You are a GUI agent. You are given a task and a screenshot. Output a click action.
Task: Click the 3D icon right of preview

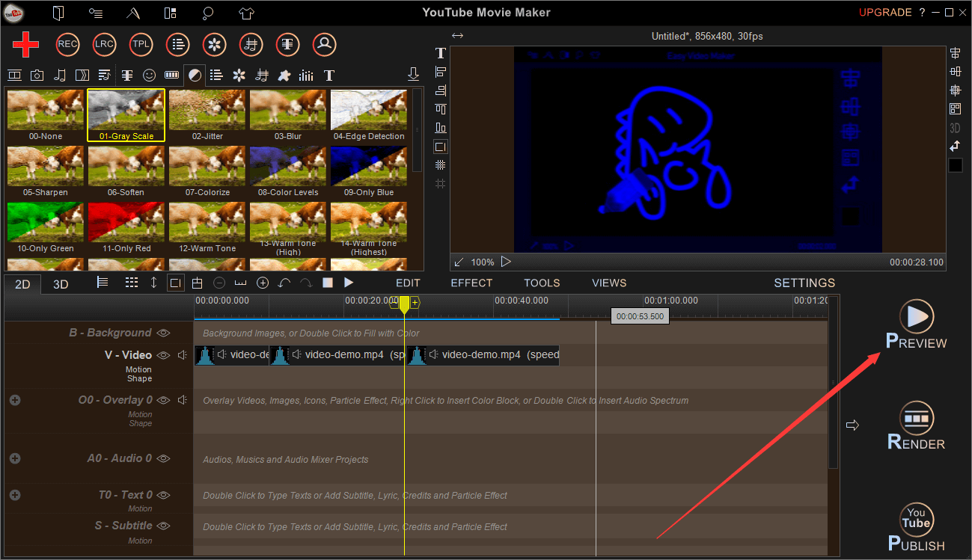point(955,128)
